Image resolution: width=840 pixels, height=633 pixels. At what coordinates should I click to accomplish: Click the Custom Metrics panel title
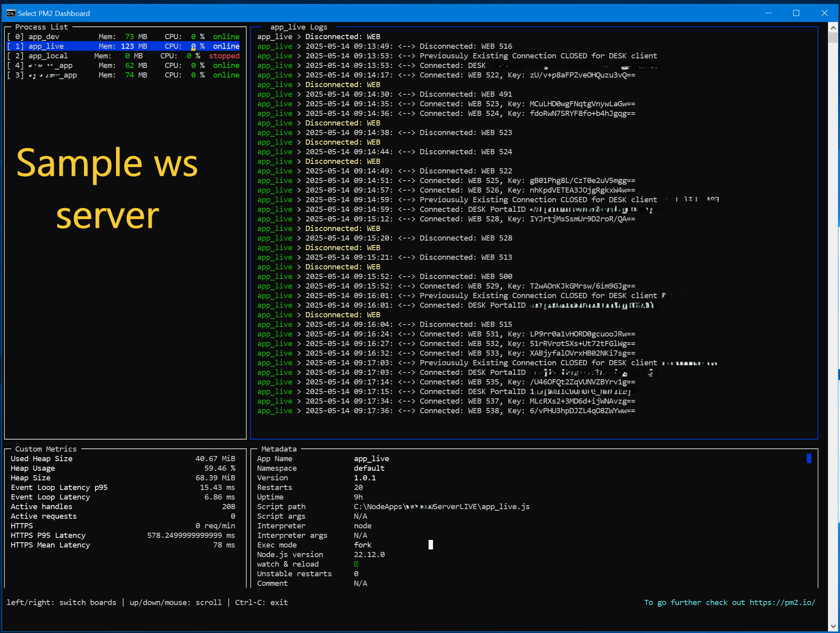pyautogui.click(x=46, y=449)
